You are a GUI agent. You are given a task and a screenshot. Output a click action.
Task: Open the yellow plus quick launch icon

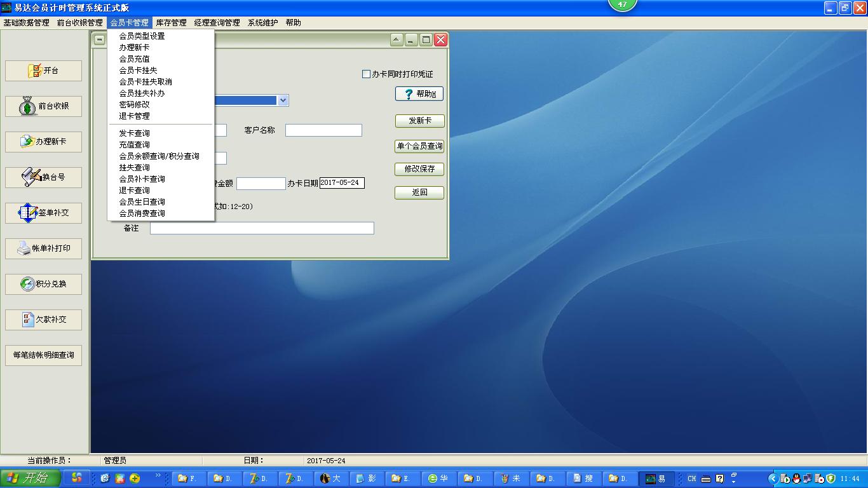(x=135, y=478)
